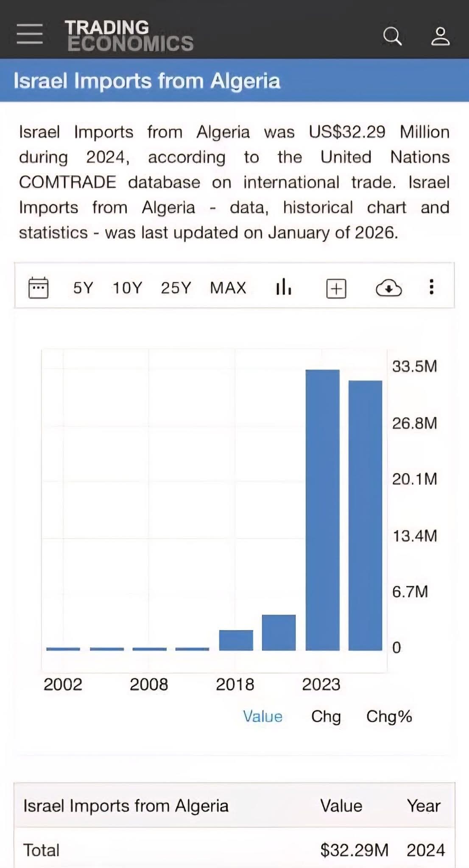Switch chart to Value view

pos(262,716)
